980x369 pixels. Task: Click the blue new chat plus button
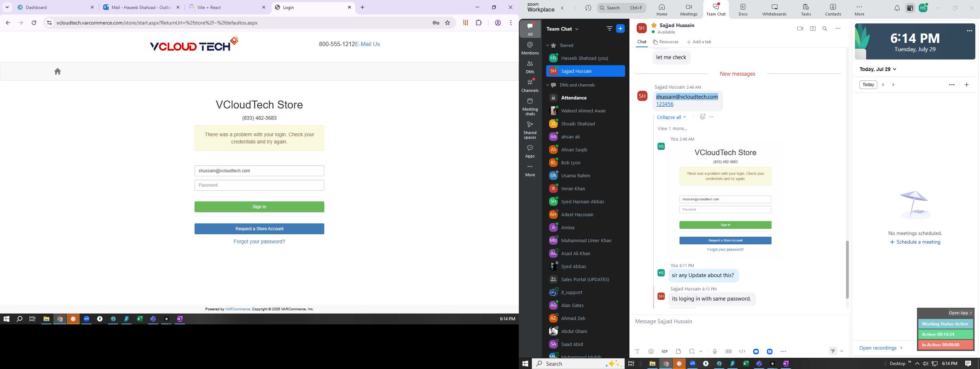pos(620,28)
